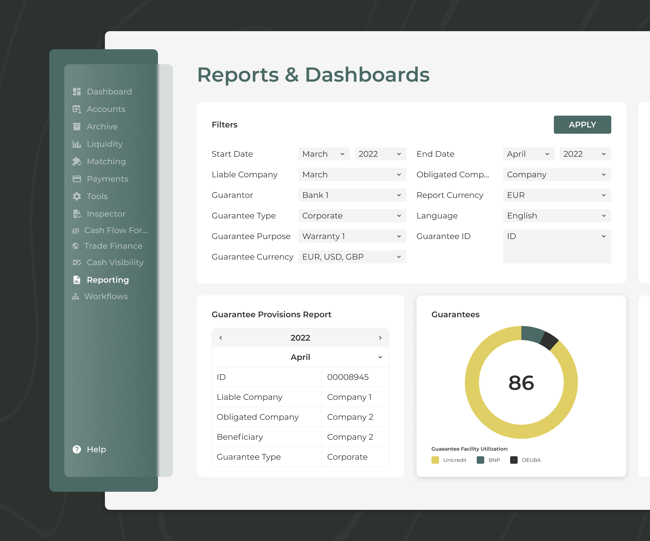Click the yellow Unicredit legend swatch

[435, 460]
